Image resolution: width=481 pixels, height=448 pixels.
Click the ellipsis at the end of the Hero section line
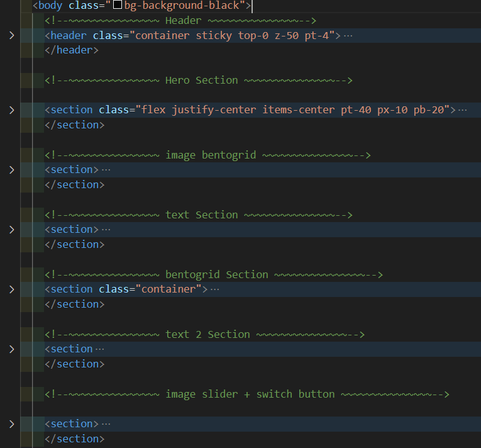point(463,110)
